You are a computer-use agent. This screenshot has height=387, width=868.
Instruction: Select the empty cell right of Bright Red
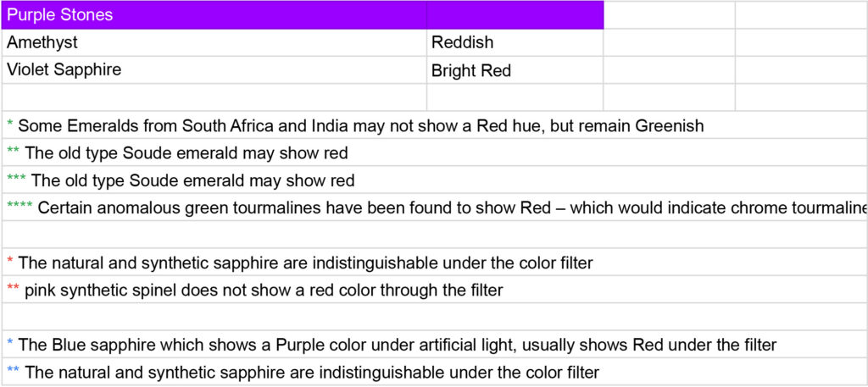pyautogui.click(x=669, y=70)
